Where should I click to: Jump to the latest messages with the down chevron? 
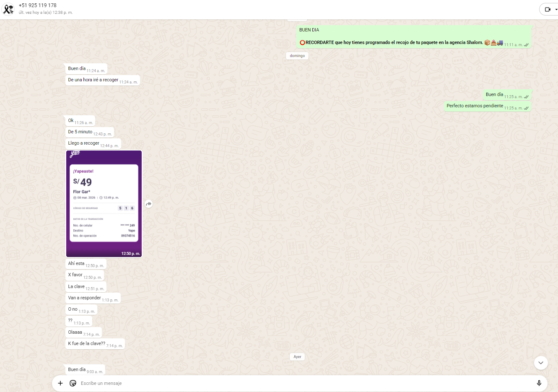[541, 363]
